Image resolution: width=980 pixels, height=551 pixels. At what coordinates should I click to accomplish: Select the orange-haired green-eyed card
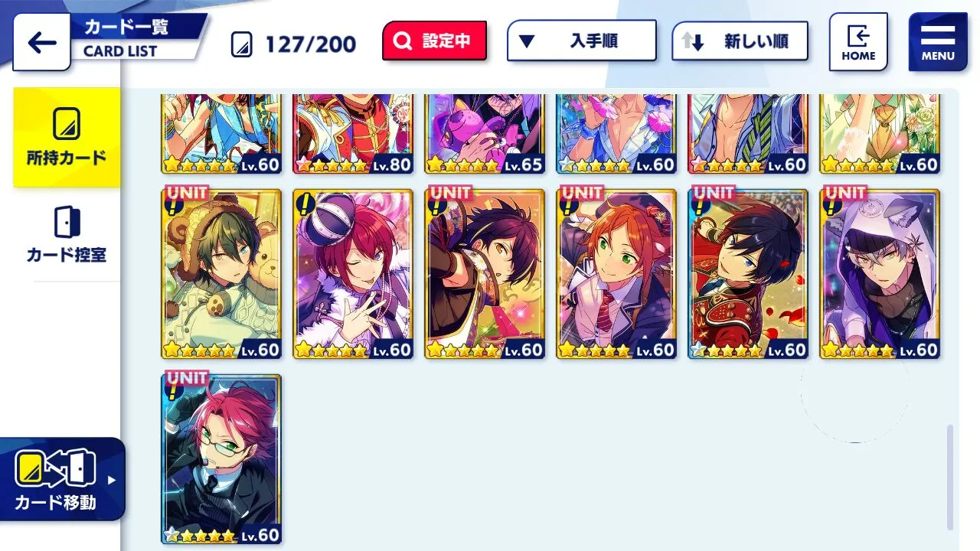coord(616,274)
